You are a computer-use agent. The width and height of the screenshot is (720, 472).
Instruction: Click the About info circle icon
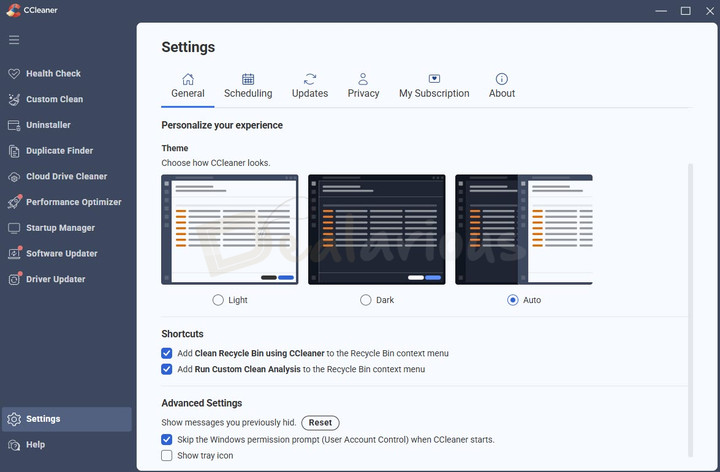[501, 79]
